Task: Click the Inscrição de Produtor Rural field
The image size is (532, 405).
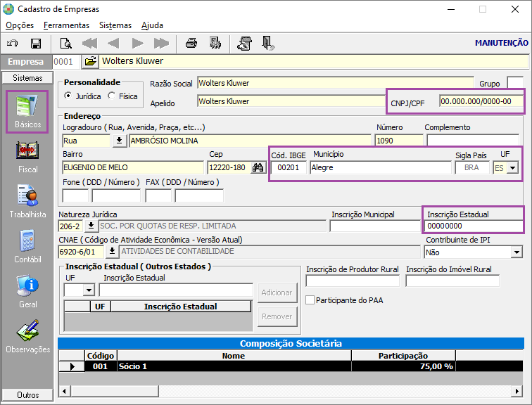Action: pos(353,281)
